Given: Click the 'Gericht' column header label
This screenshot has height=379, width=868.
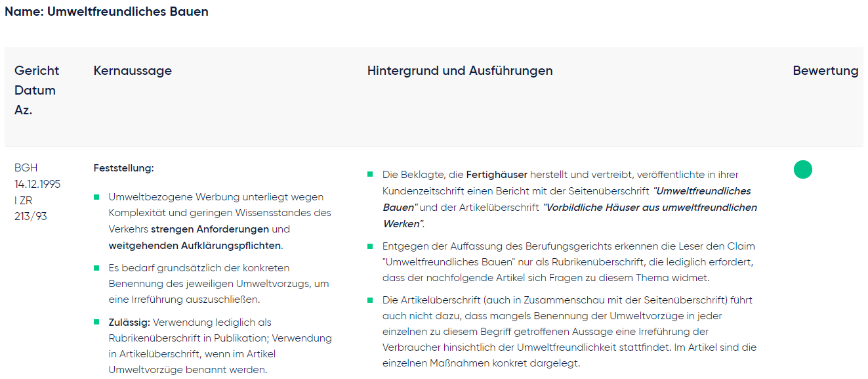Looking at the screenshot, I should 37,71.
